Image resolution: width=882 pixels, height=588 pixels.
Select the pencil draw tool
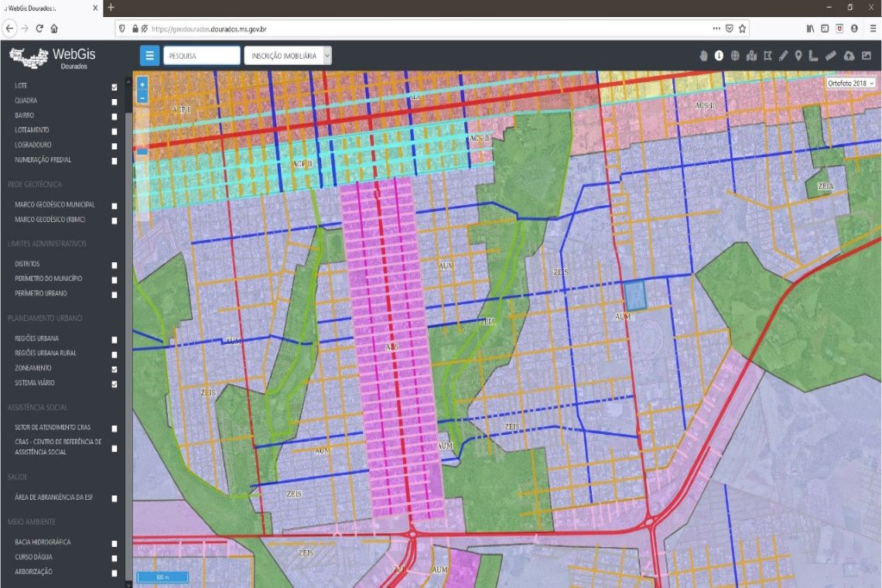point(783,56)
